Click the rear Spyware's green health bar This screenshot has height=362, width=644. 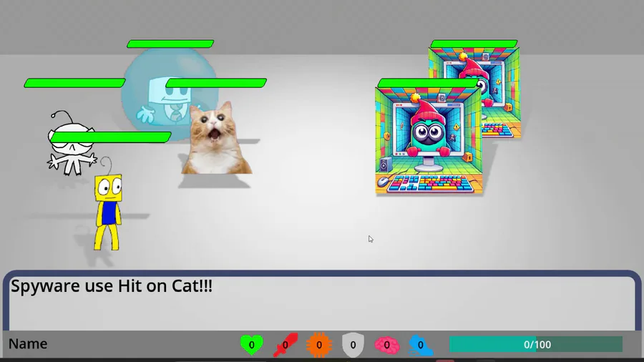tap(474, 44)
